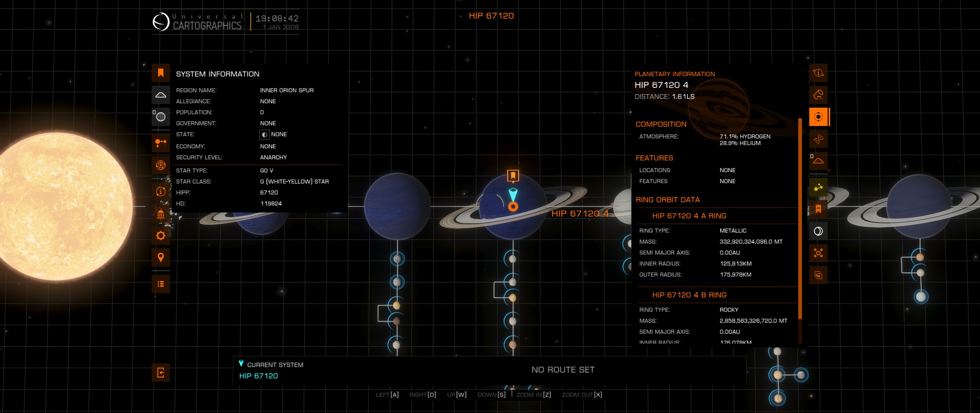This screenshot has height=413, width=980.
Task: Select the bright white bottom moon under far-right planet
Action: (921, 297)
